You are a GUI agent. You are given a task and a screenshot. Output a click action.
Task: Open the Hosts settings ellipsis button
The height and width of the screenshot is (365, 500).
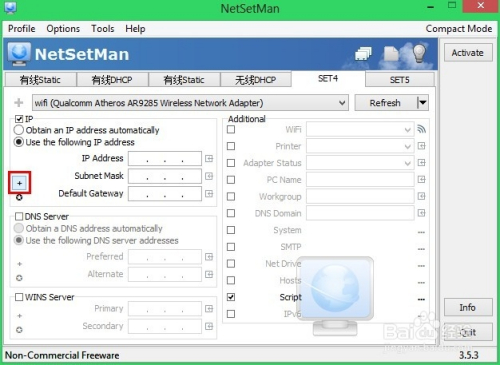(x=421, y=282)
